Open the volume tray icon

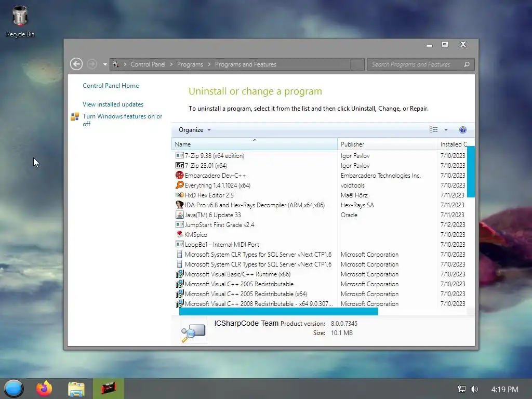point(474,389)
